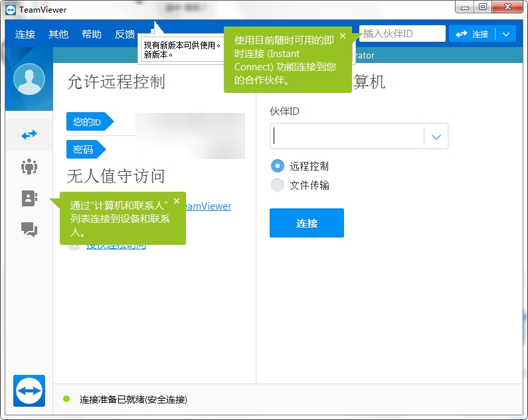Open the remote control arrows sidebar tab
Screen dimensions: 528x420
pyautogui.click(x=29, y=135)
